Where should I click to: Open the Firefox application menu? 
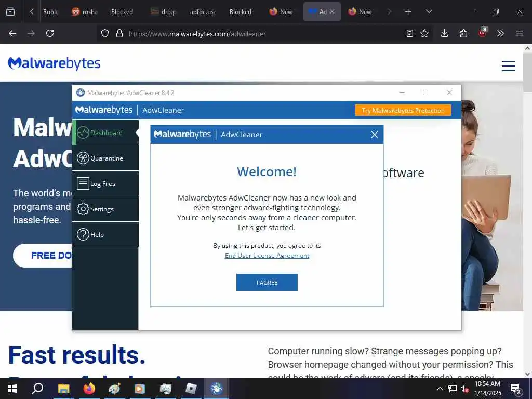520,33
